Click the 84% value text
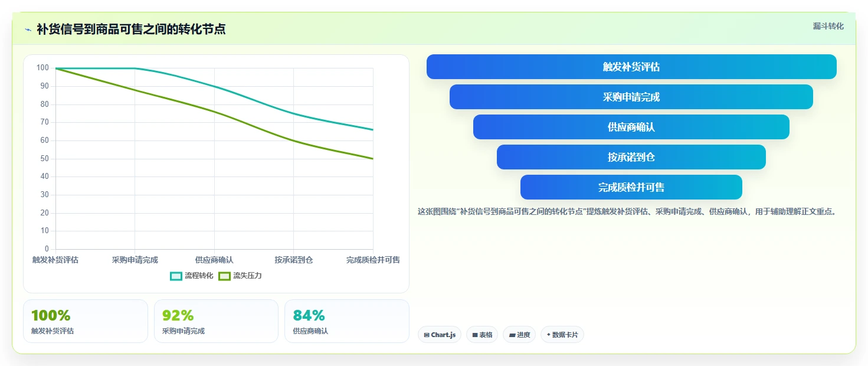Image resolution: width=868 pixels, height=366 pixels. point(309,315)
